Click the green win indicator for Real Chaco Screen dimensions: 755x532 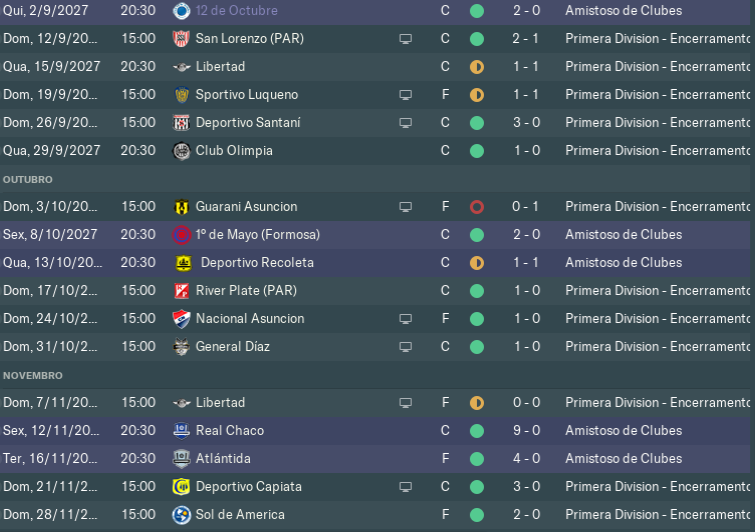(x=477, y=431)
